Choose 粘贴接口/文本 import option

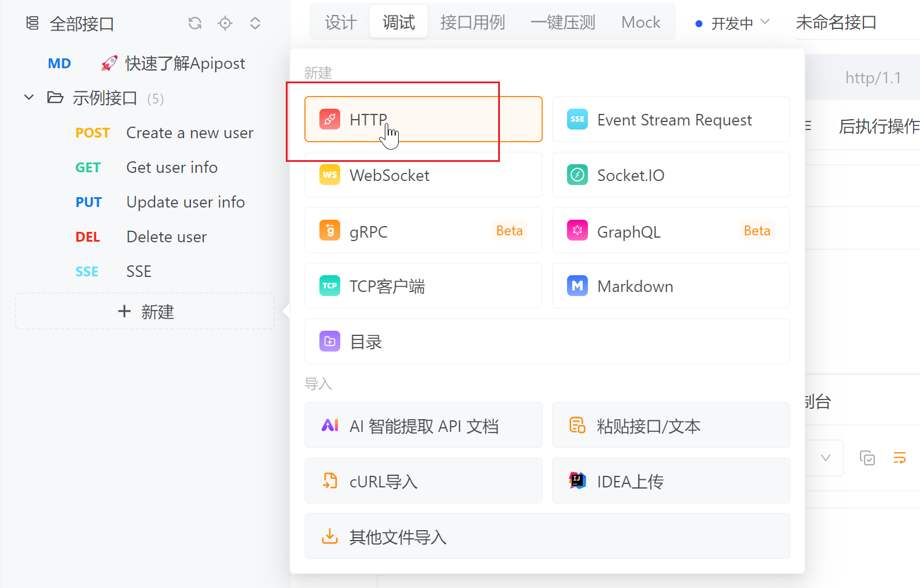tap(671, 425)
